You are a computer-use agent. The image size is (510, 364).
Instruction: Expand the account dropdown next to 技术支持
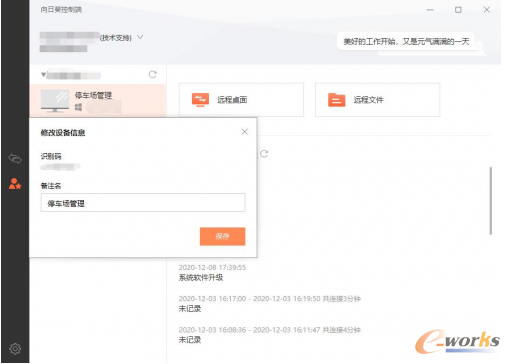pos(140,37)
